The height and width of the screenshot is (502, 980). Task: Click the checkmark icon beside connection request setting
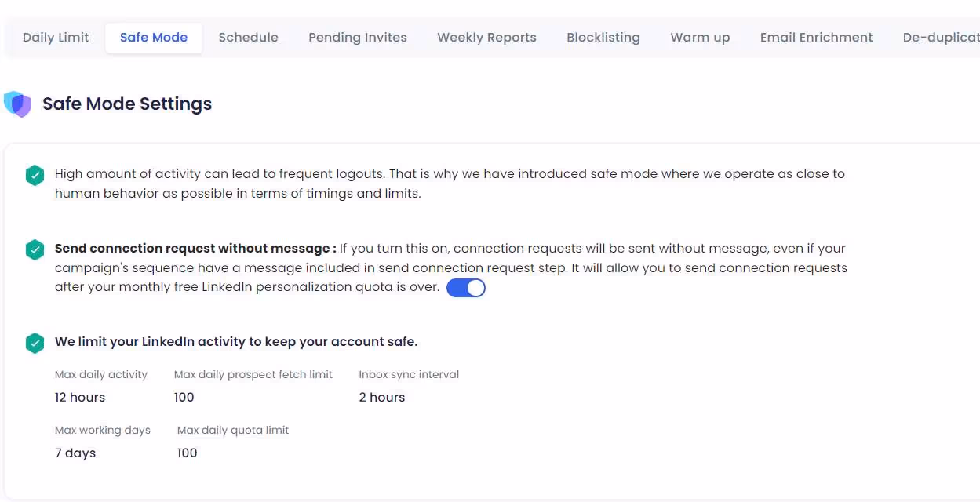(35, 249)
